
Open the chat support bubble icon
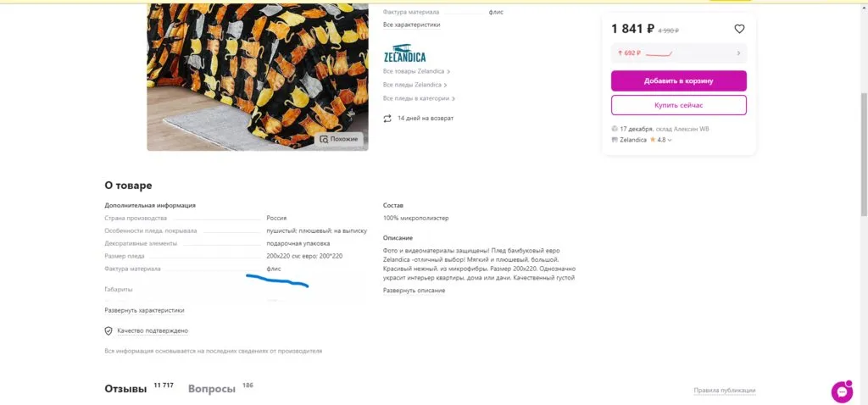pyautogui.click(x=842, y=391)
